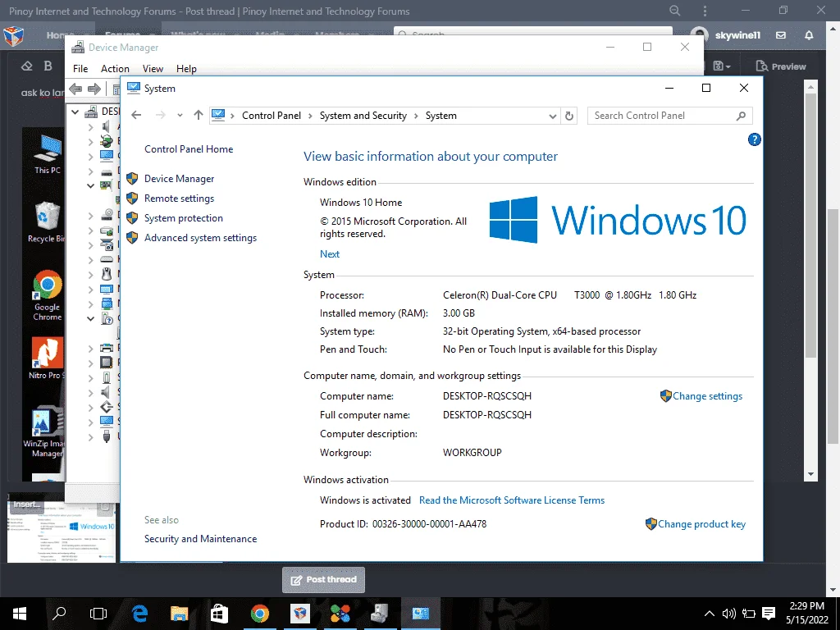Viewport: 840px width, 630px height.
Task: Click up arrow to parent Control Panel folder
Action: pyautogui.click(x=199, y=115)
